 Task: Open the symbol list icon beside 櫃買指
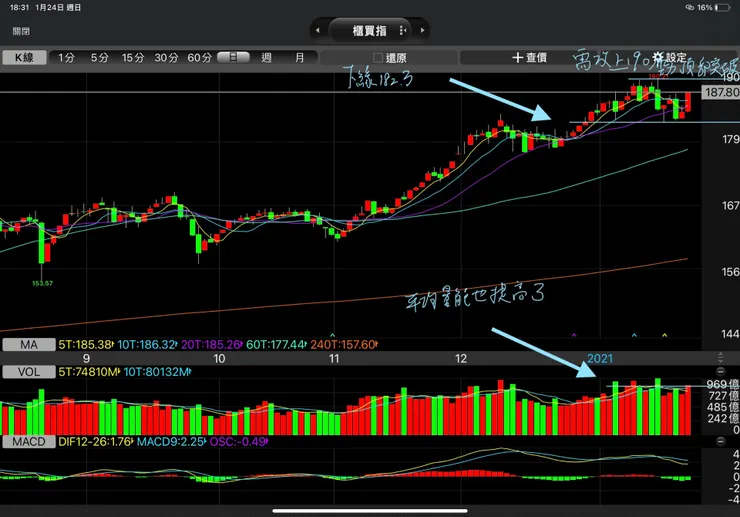click(x=403, y=30)
